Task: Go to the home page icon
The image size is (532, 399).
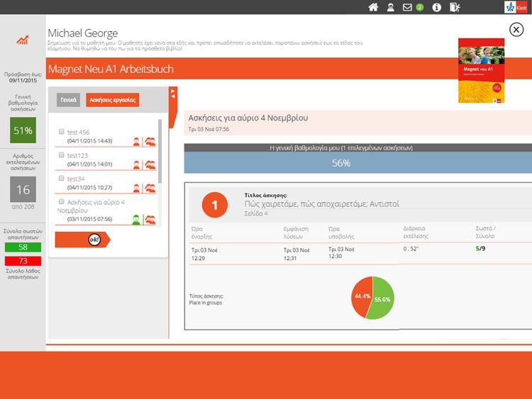Action: pos(373,7)
